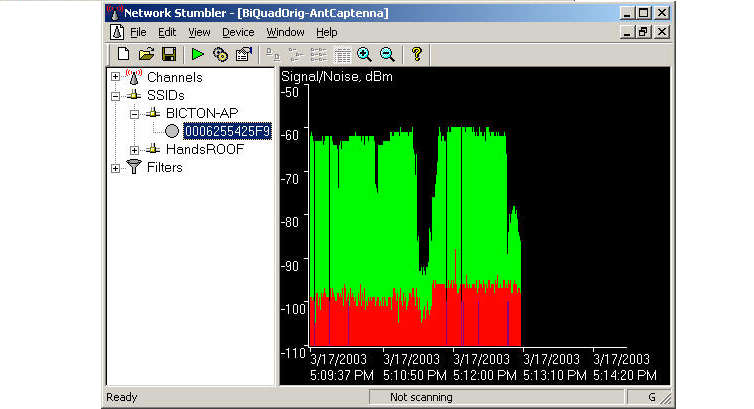The height and width of the screenshot is (409, 754).
Task: Click the document icon left of File menu
Action: (x=117, y=32)
